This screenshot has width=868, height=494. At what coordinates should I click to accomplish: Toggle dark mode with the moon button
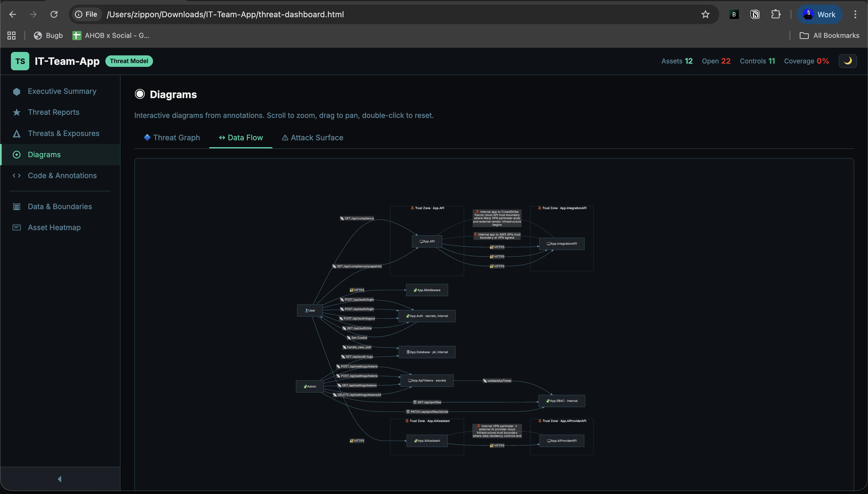[848, 61]
